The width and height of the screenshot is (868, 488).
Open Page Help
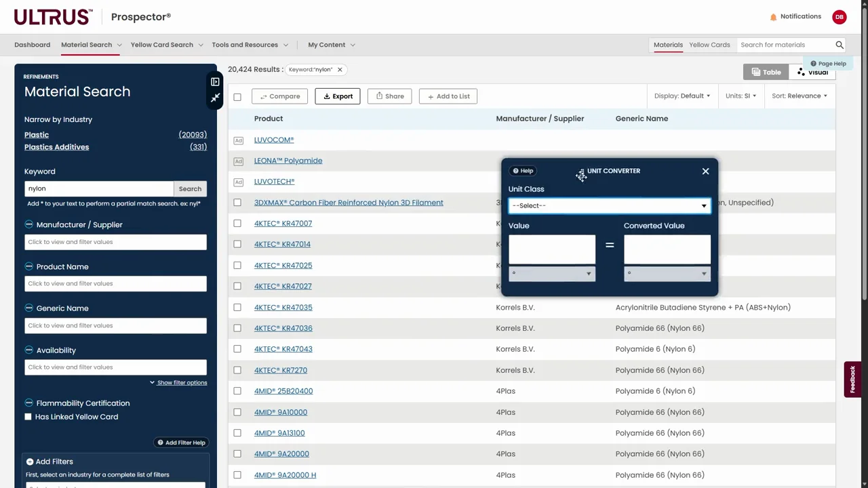828,64
